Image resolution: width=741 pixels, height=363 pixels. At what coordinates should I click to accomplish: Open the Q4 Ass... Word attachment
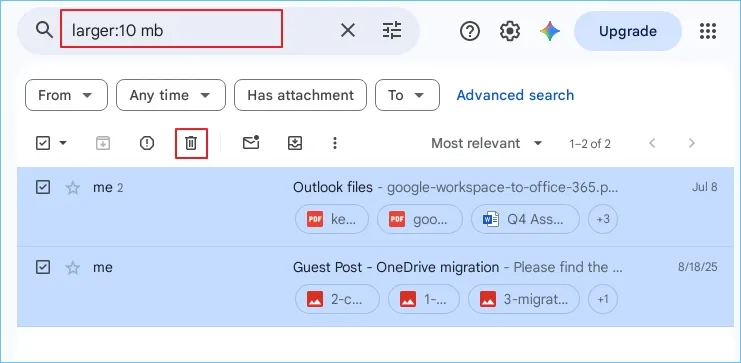[x=525, y=219]
